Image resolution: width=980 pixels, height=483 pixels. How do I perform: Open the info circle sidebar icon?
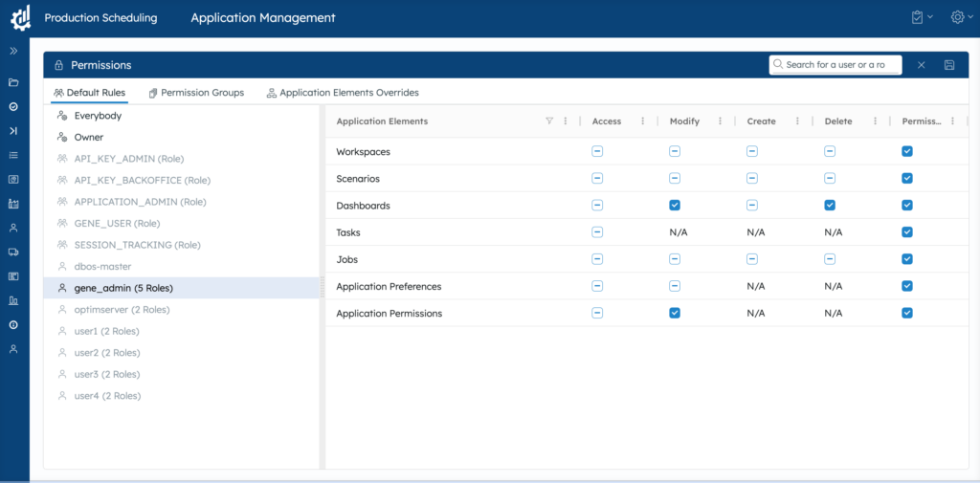(13, 325)
